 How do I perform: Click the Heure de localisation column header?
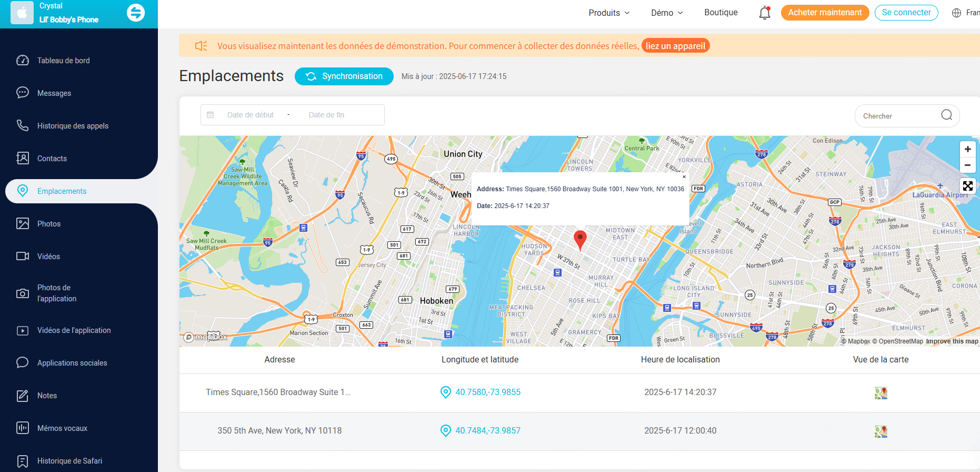[x=680, y=359]
